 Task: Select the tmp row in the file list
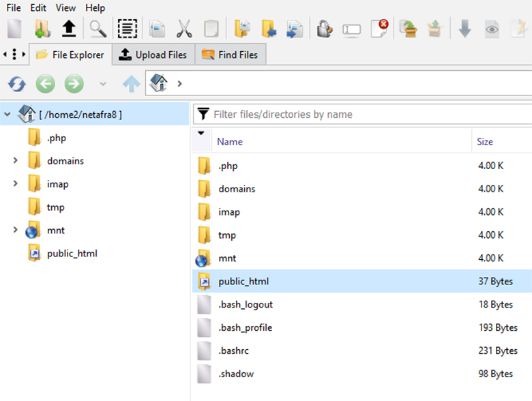tap(361, 235)
